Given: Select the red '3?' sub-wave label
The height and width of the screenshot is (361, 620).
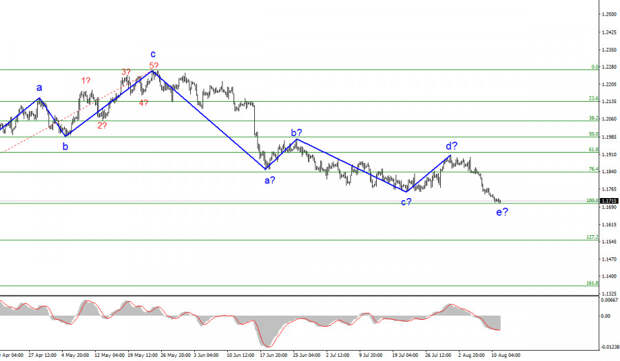Looking at the screenshot, I should pos(126,72).
